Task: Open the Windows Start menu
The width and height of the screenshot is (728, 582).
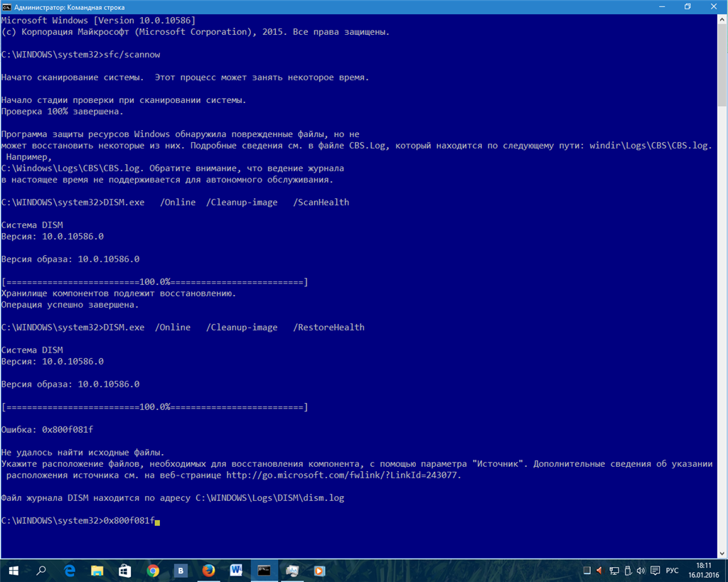Action: (14, 571)
